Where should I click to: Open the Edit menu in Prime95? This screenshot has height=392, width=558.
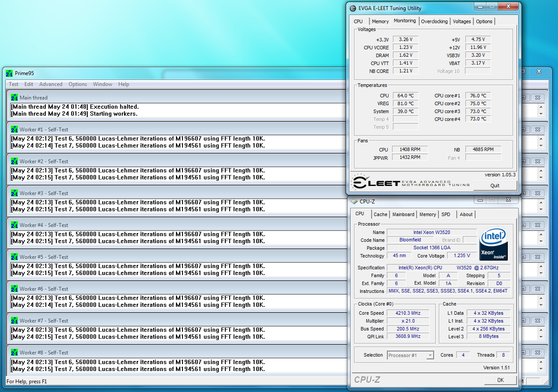[x=29, y=84]
